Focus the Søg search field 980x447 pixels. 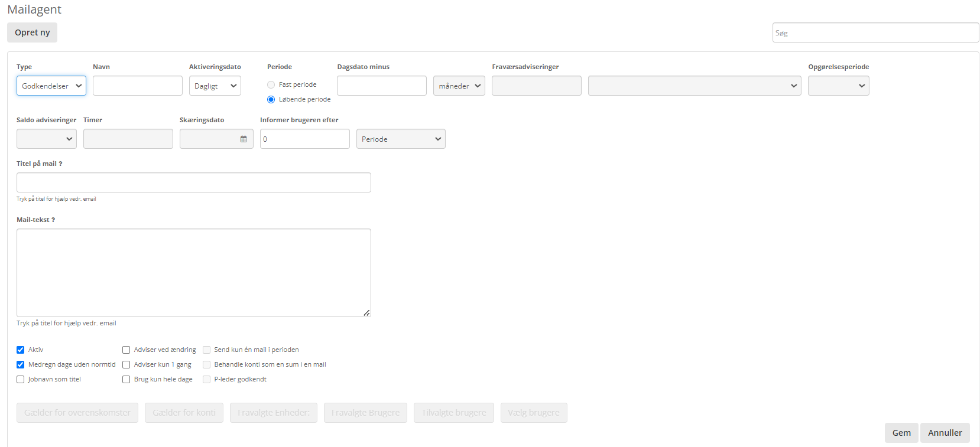coord(875,33)
